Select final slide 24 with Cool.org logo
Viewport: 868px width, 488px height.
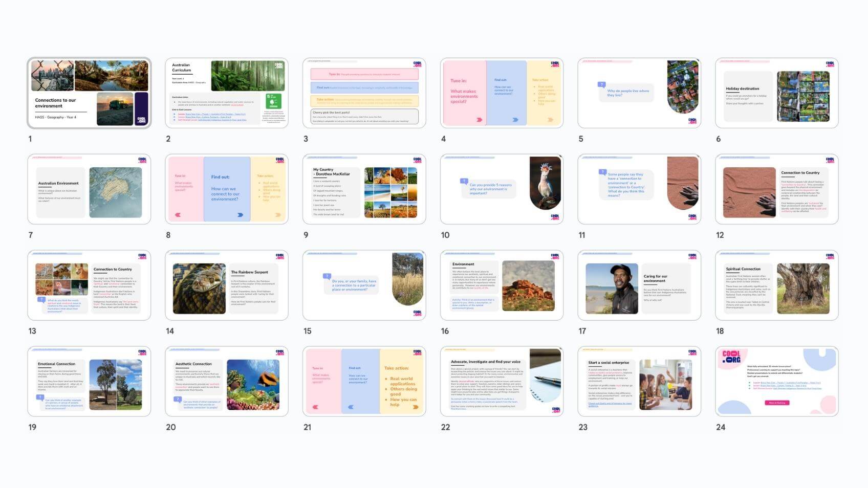tap(776, 381)
